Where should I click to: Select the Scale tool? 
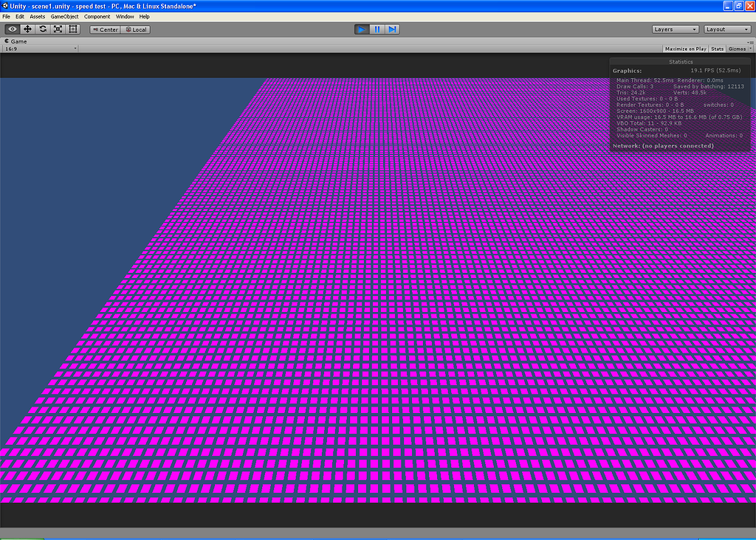(58, 29)
